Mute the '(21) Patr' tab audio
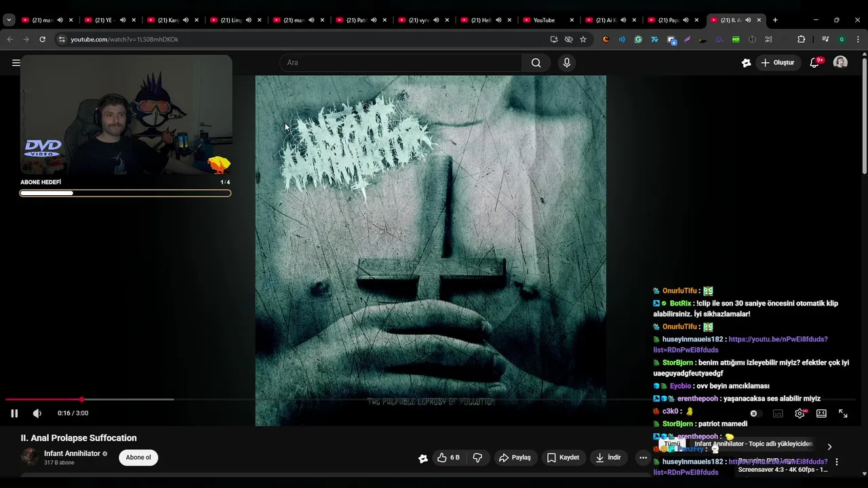 374,20
